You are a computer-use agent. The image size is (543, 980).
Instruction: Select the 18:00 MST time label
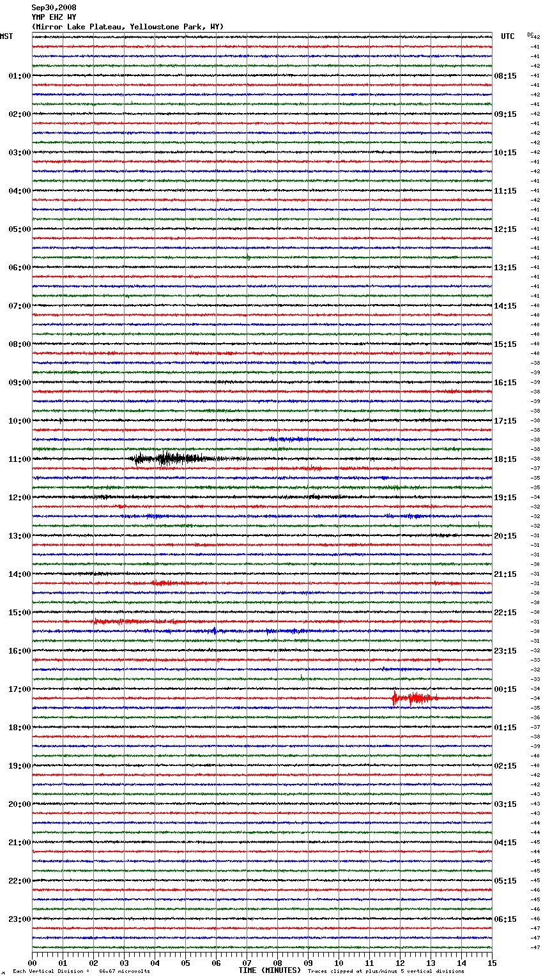pos(20,728)
